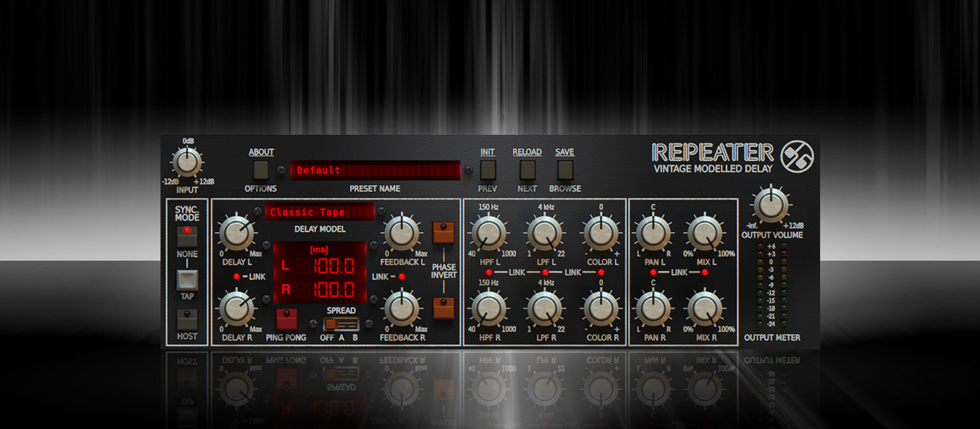The height and width of the screenshot is (429, 980).
Task: Click the small button right of delay model display
Action: (x=381, y=211)
